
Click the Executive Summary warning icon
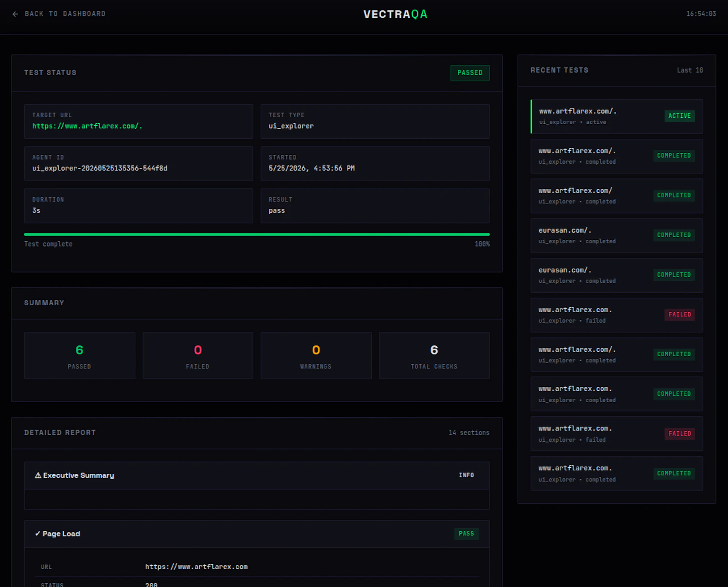point(38,476)
